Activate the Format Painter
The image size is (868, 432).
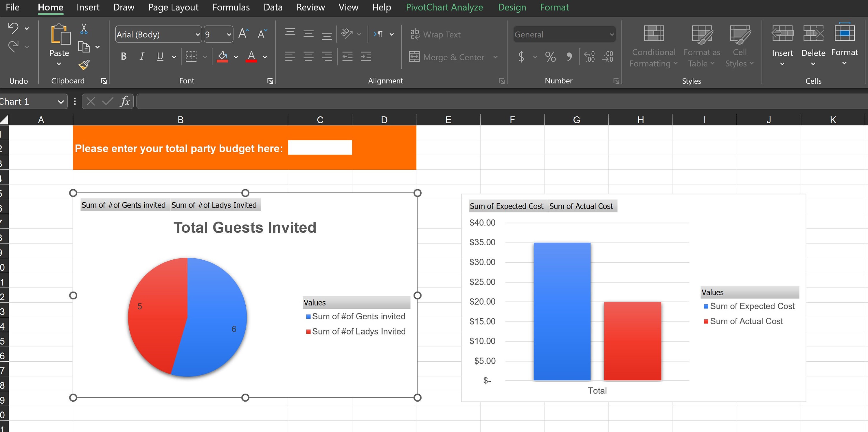84,65
